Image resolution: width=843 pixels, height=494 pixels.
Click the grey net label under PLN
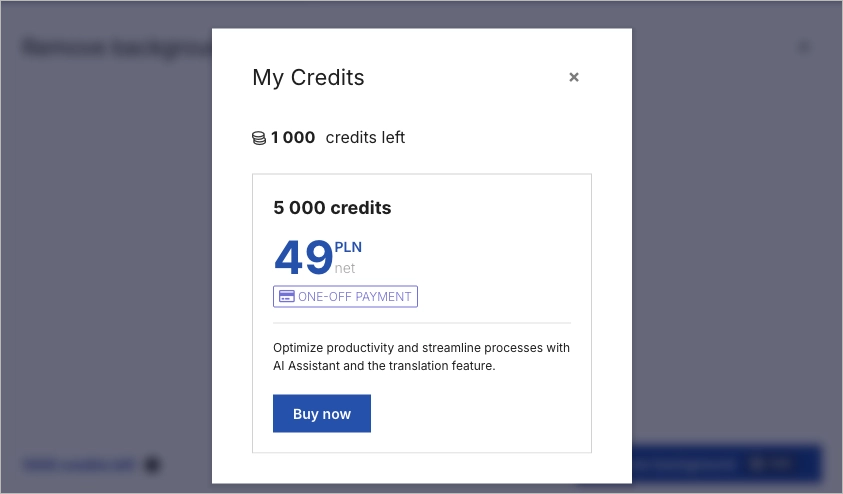pos(345,268)
